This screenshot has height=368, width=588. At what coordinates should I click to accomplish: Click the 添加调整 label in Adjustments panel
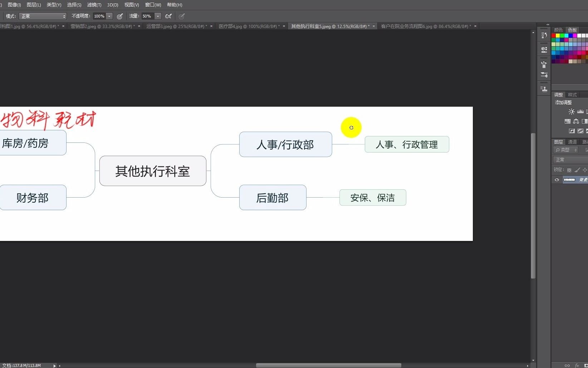(563, 102)
